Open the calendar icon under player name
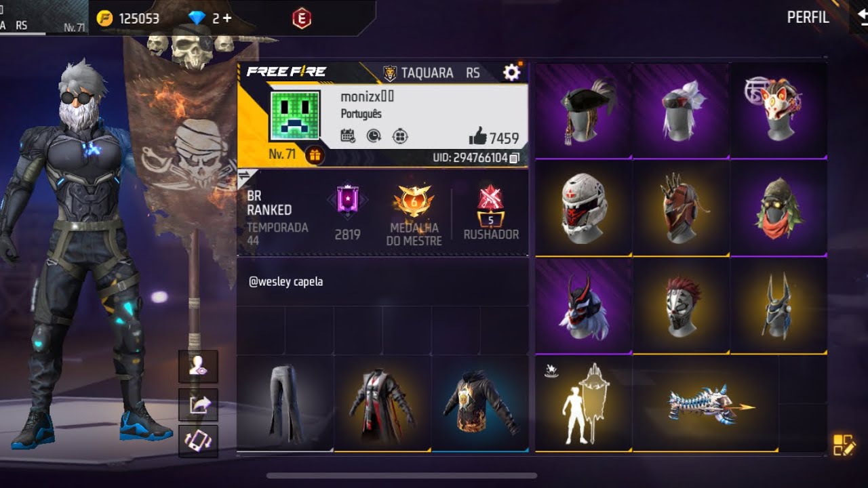The height and width of the screenshot is (488, 868). [348, 136]
